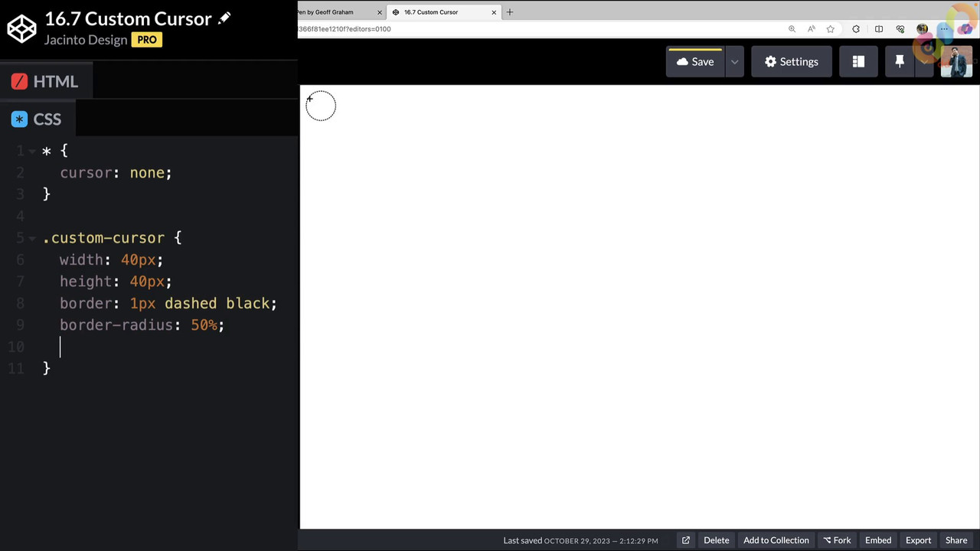Image resolution: width=980 pixels, height=551 pixels.
Task: Fork this pen
Action: pos(837,540)
